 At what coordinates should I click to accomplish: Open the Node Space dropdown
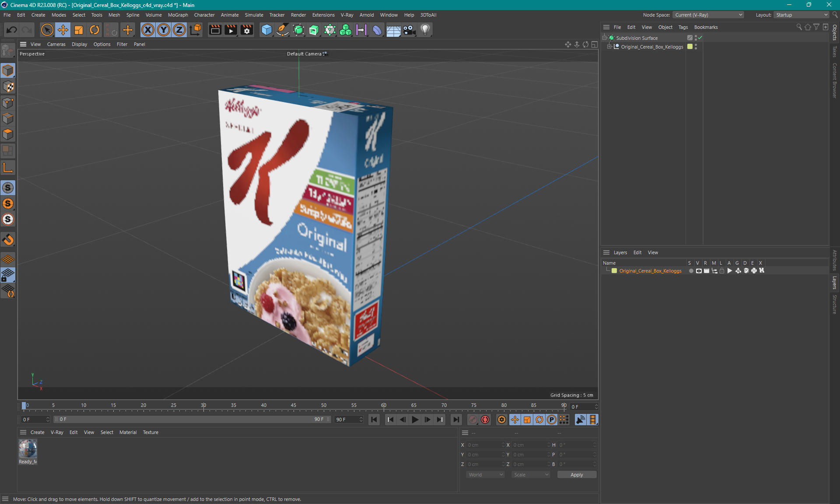coord(708,15)
